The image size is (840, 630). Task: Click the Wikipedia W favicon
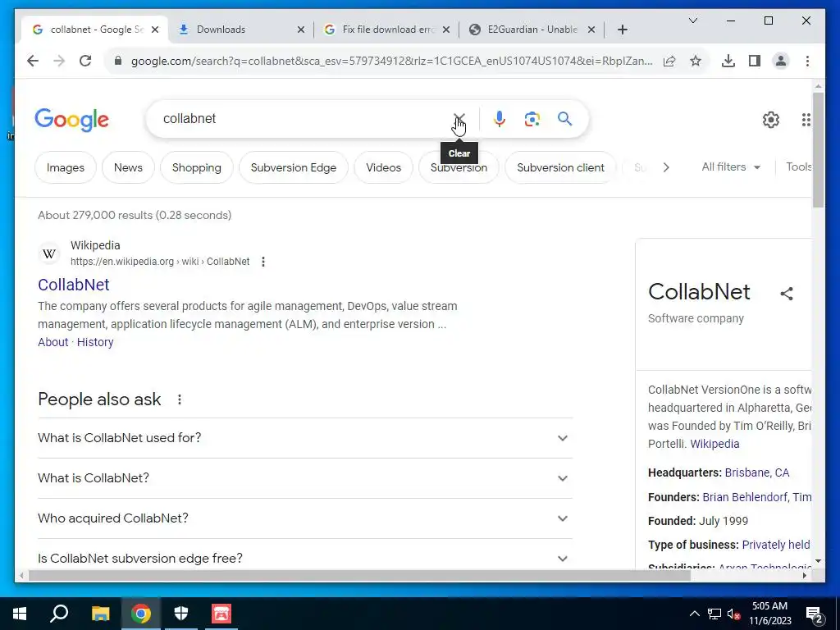point(49,253)
